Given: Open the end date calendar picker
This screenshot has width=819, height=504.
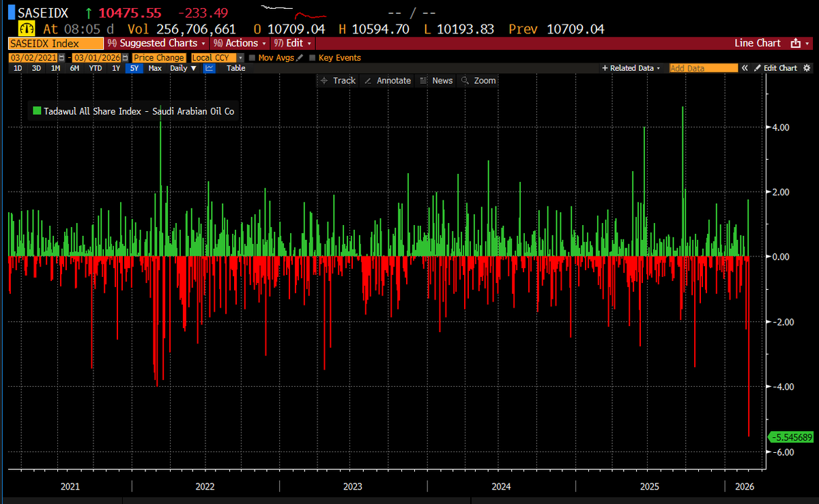Looking at the screenshot, I should (125, 58).
